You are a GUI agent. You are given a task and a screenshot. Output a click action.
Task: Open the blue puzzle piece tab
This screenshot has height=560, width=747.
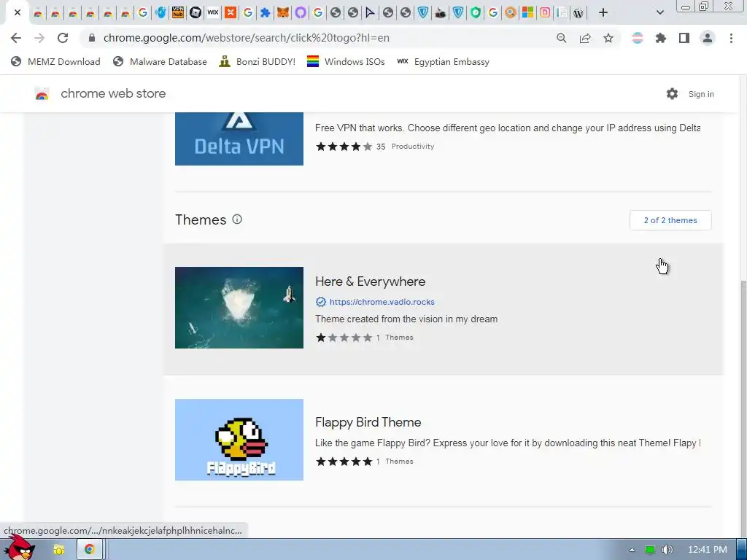(266, 12)
